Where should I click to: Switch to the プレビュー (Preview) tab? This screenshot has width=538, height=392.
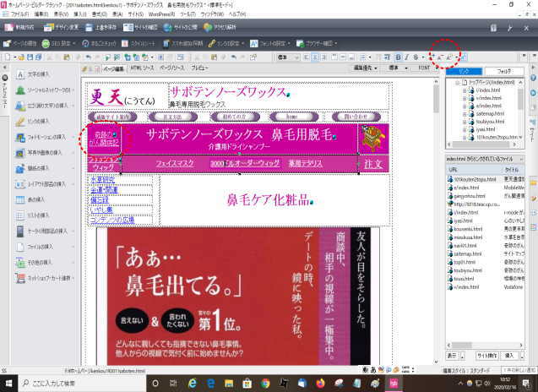(199, 68)
